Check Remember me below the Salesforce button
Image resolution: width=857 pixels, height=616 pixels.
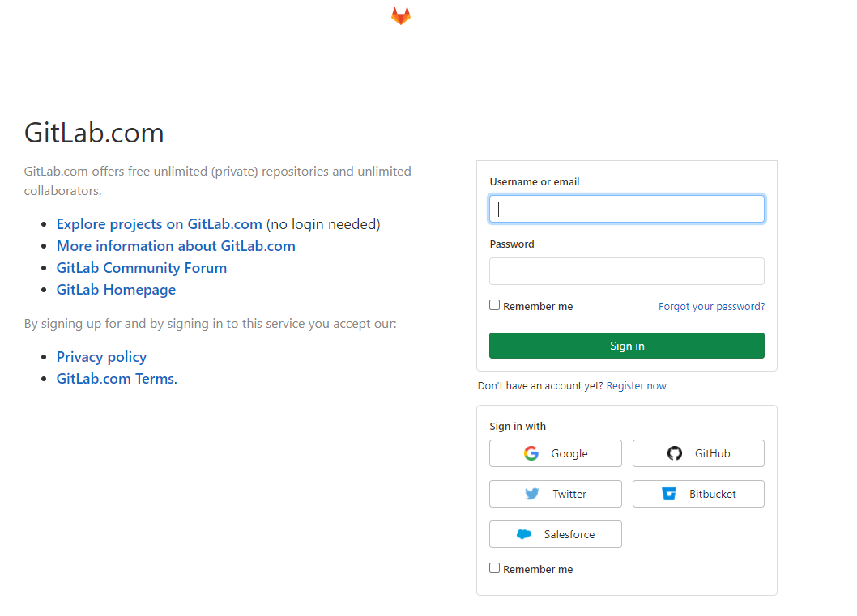coord(494,567)
